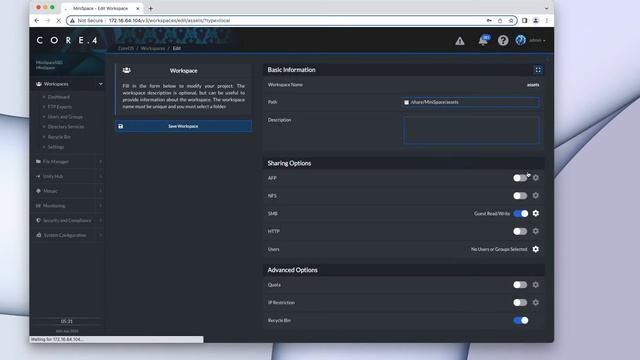Click the File Manager folder icon
This screenshot has width=640, height=360.
point(38,162)
